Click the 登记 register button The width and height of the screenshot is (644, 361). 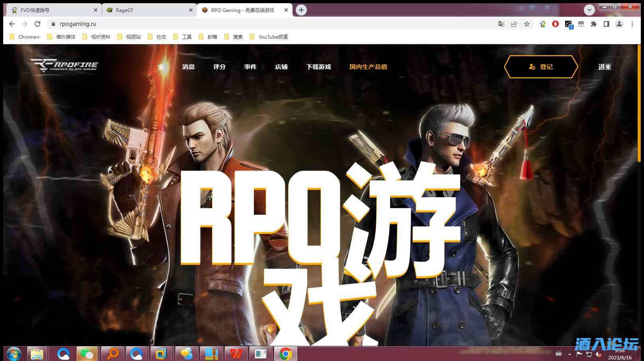pyautogui.click(x=541, y=67)
